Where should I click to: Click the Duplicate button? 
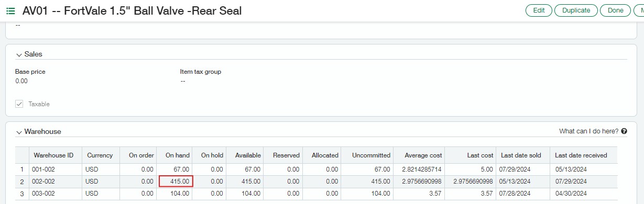(x=576, y=10)
